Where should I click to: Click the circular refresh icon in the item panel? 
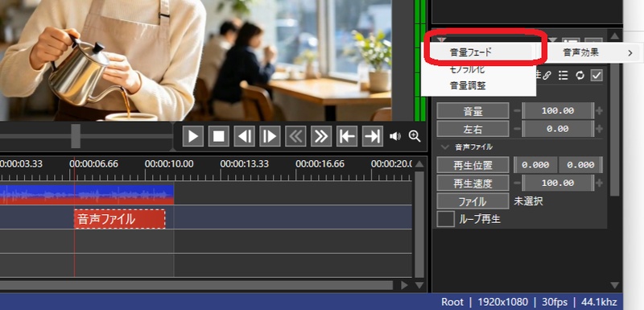580,76
